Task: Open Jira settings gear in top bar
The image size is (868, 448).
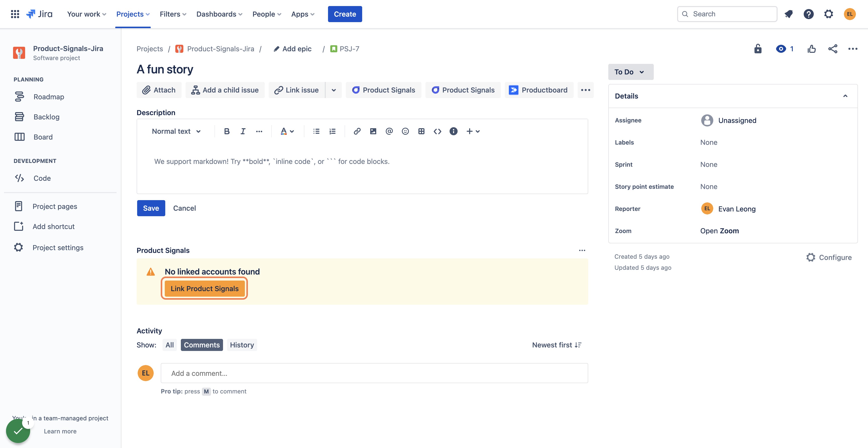Action: pyautogui.click(x=829, y=14)
